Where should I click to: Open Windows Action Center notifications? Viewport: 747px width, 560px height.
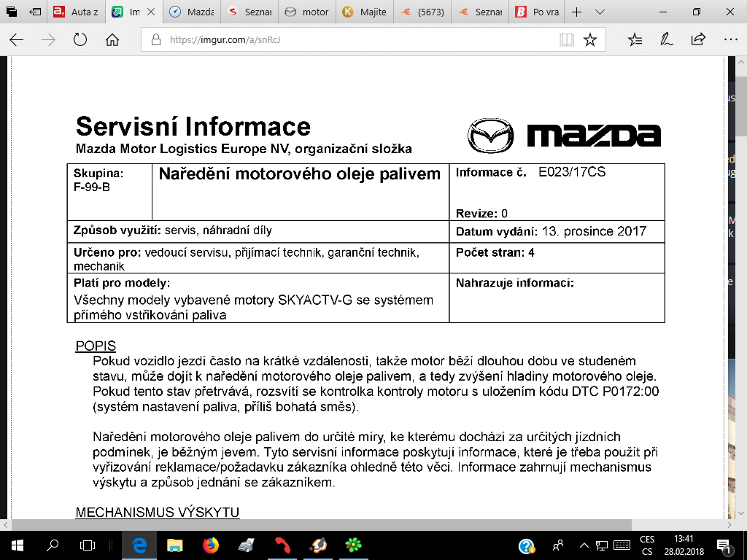pyautogui.click(x=726, y=545)
